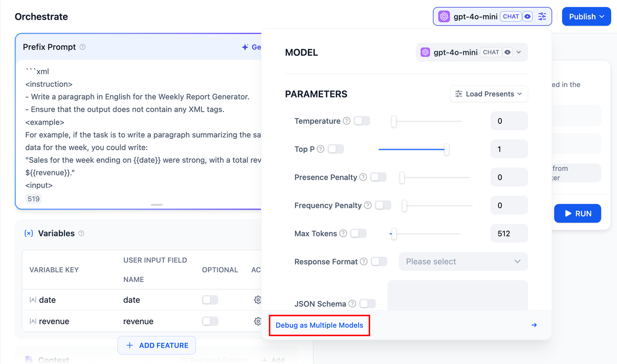
Task: Enable the Top P toggle
Action: click(336, 149)
